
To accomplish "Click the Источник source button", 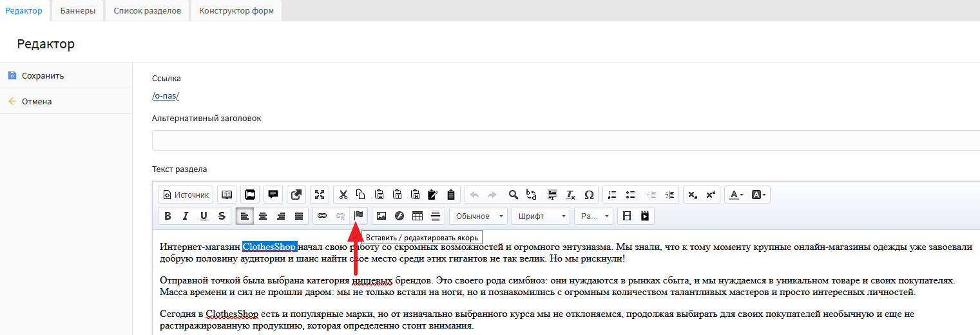I will click(x=186, y=195).
